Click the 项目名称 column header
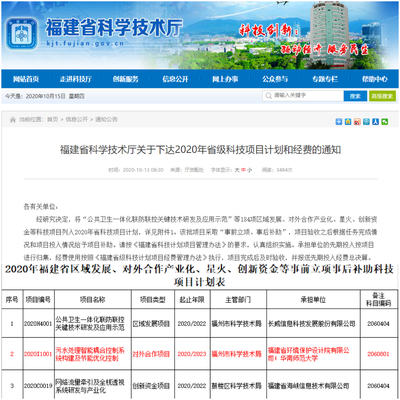Screen dimensions: 400x400 pos(93,300)
